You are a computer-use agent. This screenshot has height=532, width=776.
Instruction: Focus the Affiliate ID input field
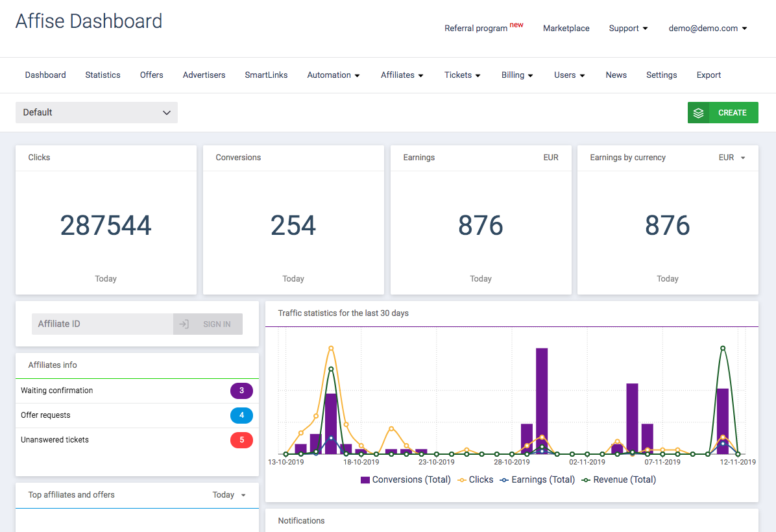[x=103, y=324]
